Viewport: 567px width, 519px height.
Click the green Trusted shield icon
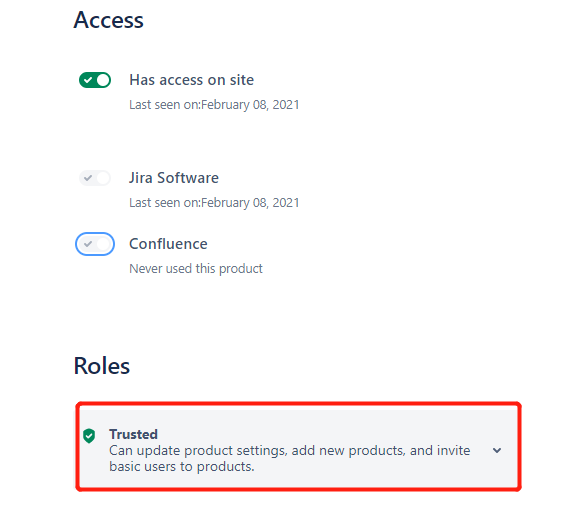pos(89,436)
